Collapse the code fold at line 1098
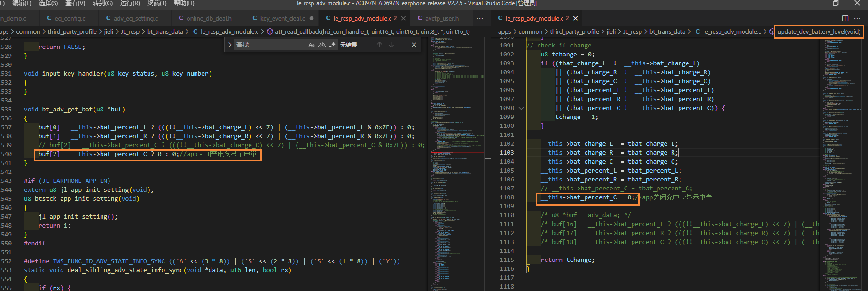 (521, 108)
